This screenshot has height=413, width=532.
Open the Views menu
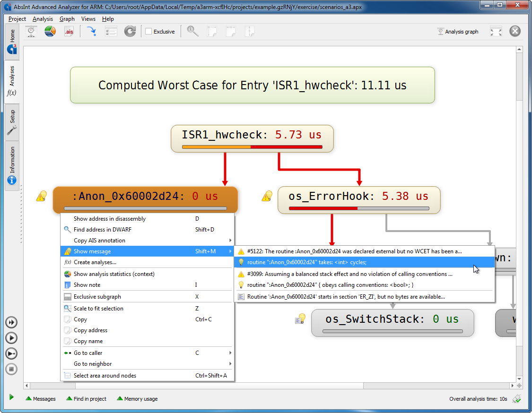pos(88,19)
